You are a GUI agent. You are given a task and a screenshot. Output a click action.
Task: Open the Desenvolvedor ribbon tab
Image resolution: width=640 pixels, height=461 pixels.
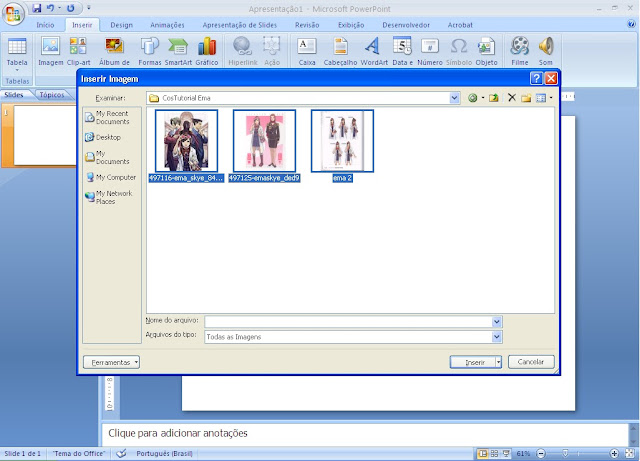(x=406, y=25)
